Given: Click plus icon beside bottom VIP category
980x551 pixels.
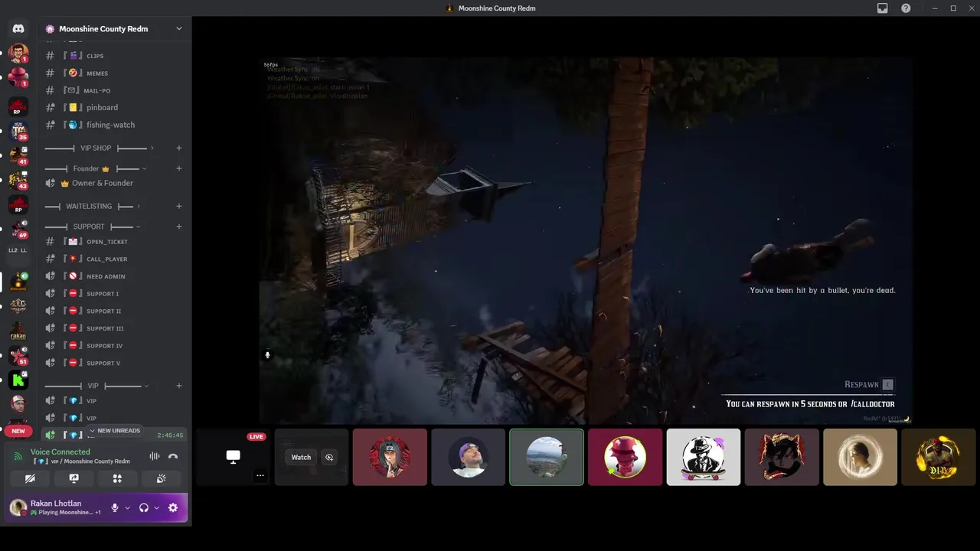Looking at the screenshot, I should tap(178, 386).
